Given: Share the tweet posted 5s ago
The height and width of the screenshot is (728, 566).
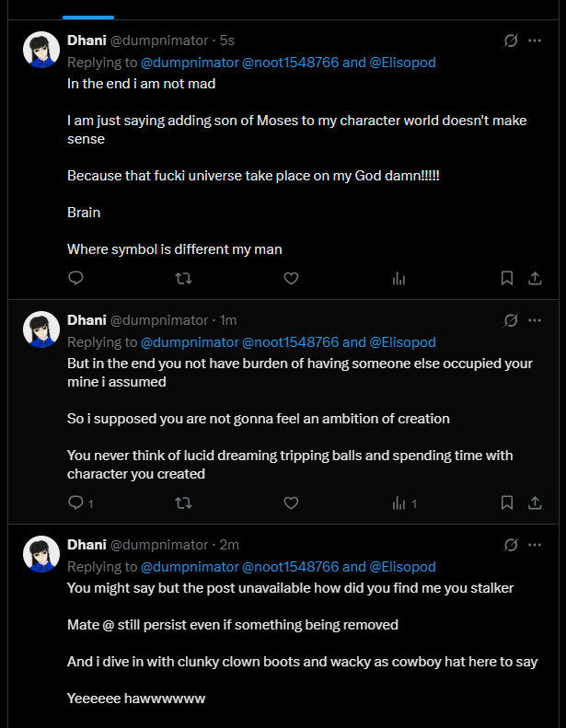Looking at the screenshot, I should pyautogui.click(x=535, y=278).
